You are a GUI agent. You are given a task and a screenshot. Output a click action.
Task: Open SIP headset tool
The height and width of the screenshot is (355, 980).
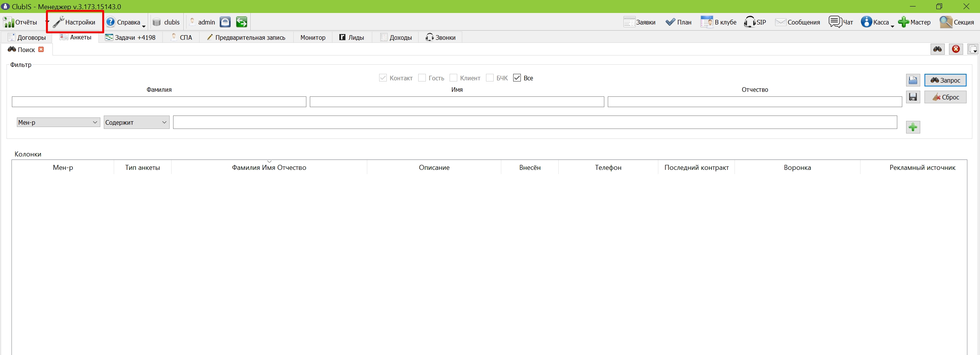coord(755,22)
